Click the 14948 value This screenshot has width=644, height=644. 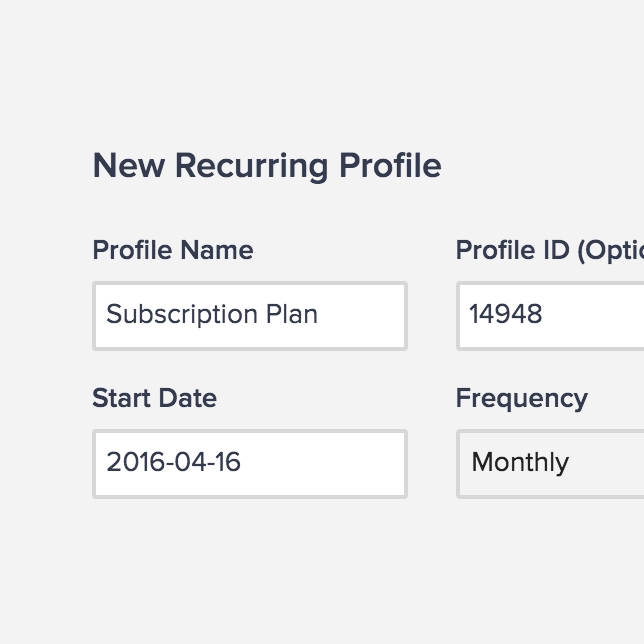pos(506,315)
